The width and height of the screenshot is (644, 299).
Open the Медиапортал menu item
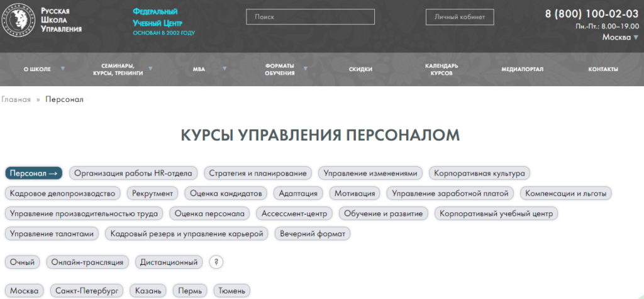pyautogui.click(x=522, y=69)
